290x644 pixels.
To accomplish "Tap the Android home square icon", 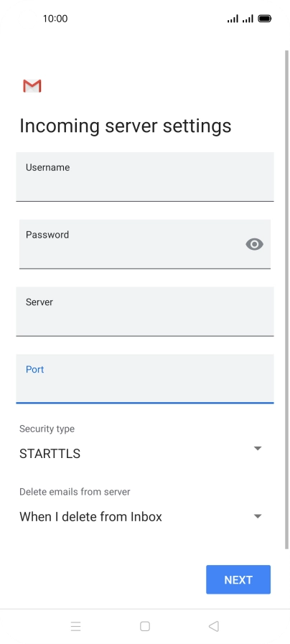I will click(144, 626).
